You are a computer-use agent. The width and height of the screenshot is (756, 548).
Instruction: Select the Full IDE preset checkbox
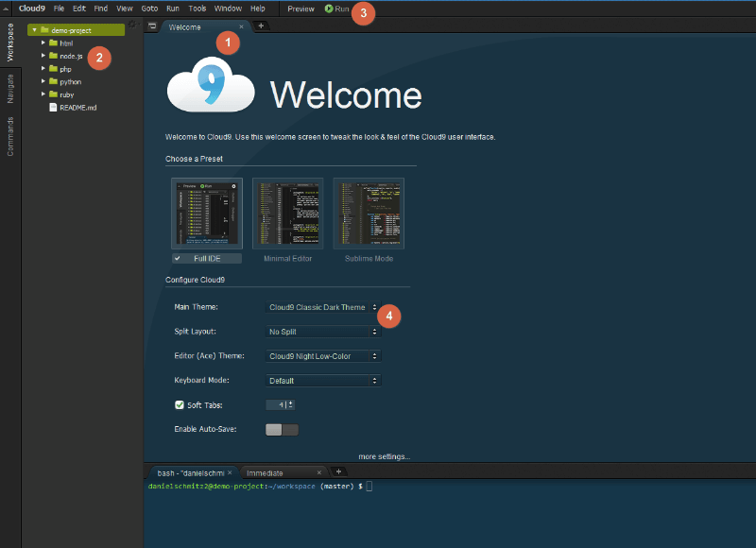tap(178, 258)
